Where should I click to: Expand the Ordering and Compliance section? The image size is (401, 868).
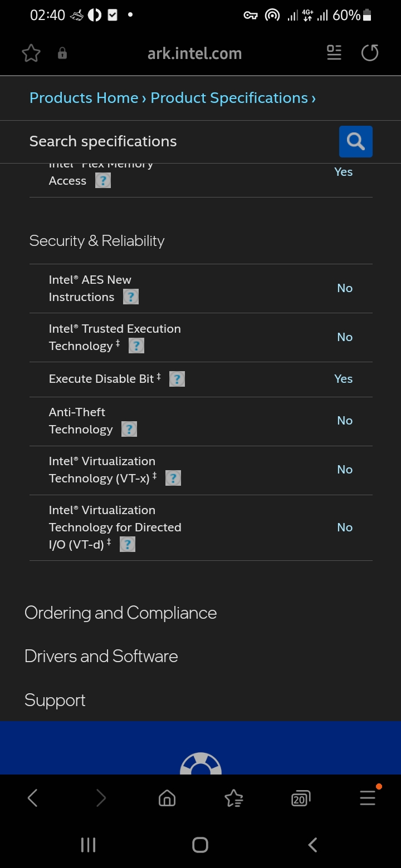pos(121,613)
